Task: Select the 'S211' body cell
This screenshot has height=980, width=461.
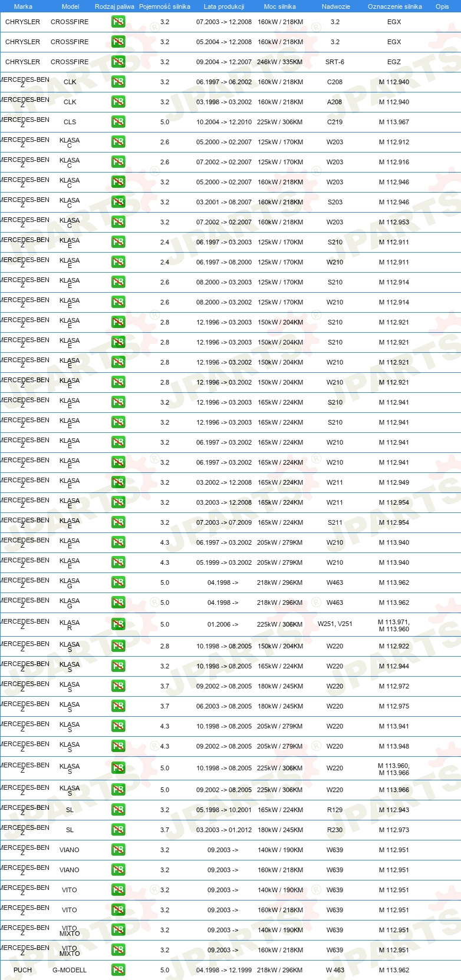Action: point(335,522)
